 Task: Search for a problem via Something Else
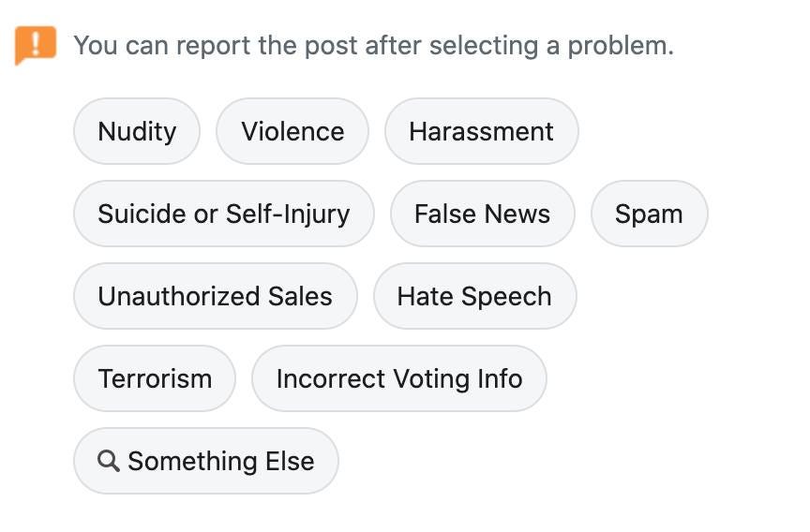pyautogui.click(x=206, y=461)
